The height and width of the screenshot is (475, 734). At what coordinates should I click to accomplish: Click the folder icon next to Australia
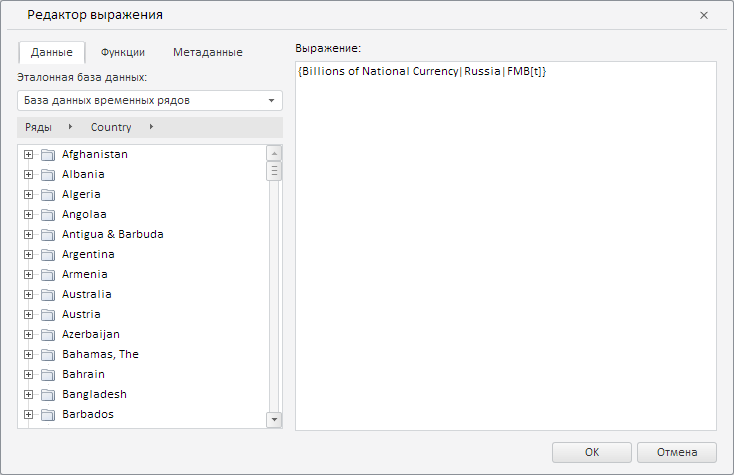tap(47, 295)
